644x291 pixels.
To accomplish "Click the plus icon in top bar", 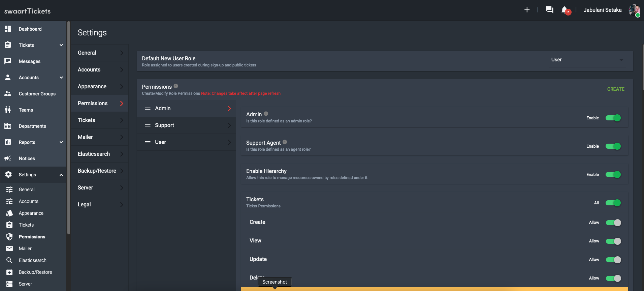I will click(x=527, y=10).
